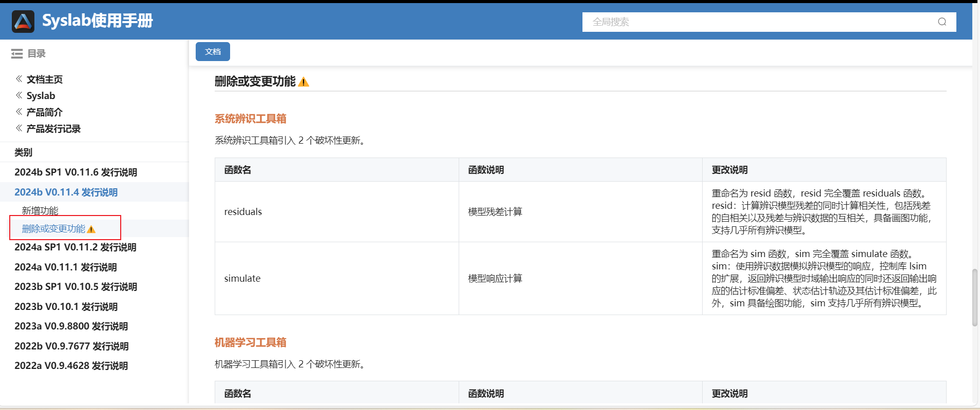Image resolution: width=980 pixels, height=410 pixels.
Task: Click the Syslab logo icon
Action: 23,22
